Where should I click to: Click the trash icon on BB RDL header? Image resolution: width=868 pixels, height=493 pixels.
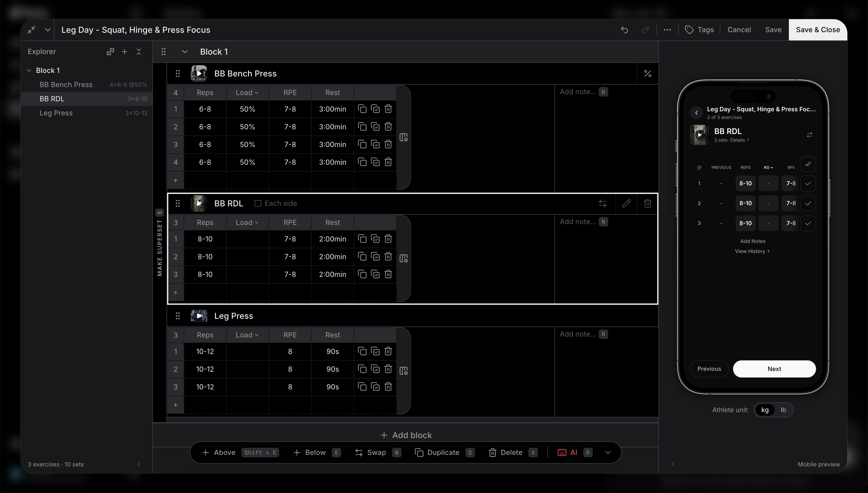click(647, 203)
